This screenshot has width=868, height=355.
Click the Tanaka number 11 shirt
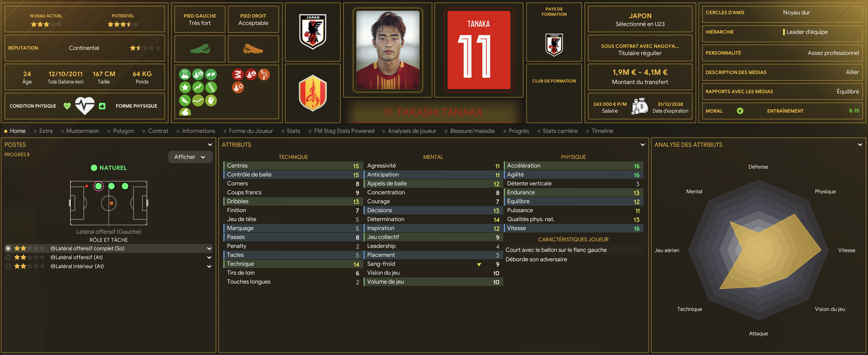pyautogui.click(x=478, y=50)
